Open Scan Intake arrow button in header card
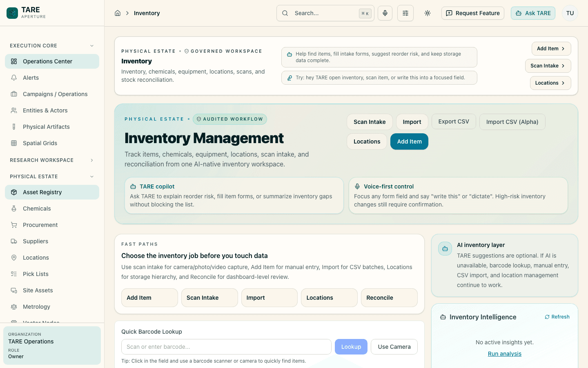Image resolution: width=588 pixels, height=368 pixels. click(x=548, y=66)
